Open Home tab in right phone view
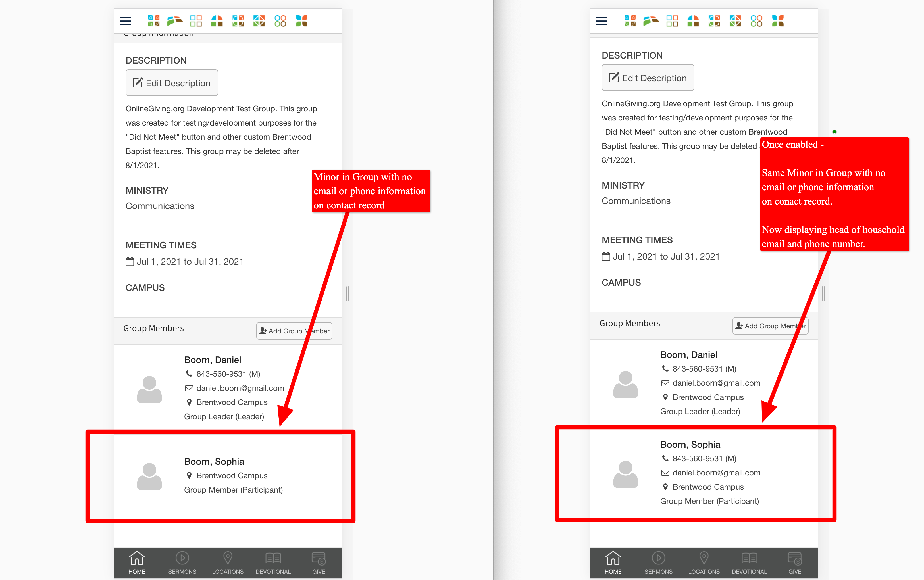 coord(613,563)
